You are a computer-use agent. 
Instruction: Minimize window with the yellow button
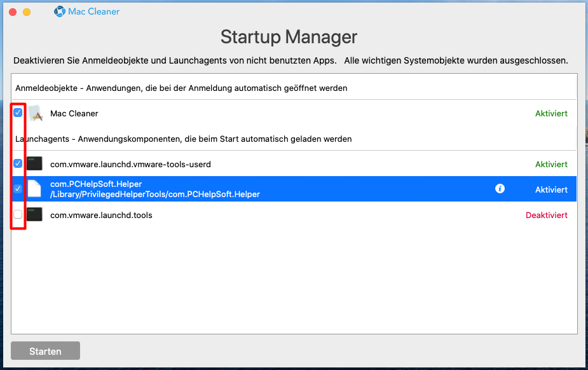tap(27, 12)
